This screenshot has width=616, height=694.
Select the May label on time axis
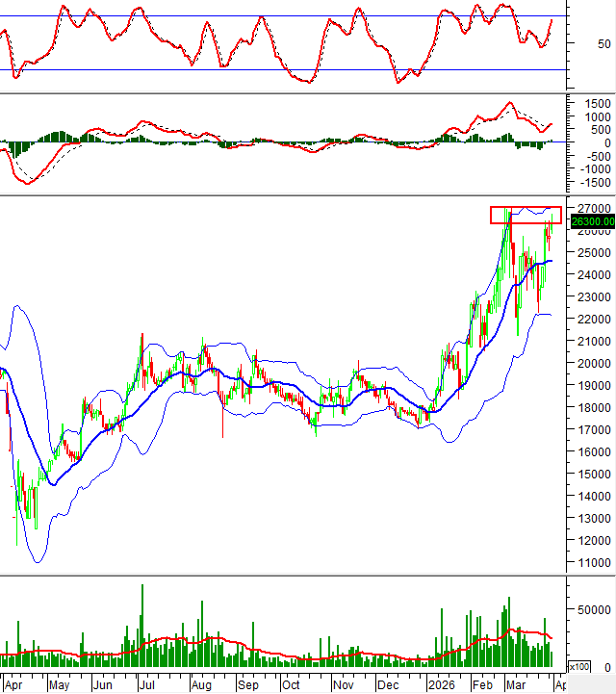(59, 685)
